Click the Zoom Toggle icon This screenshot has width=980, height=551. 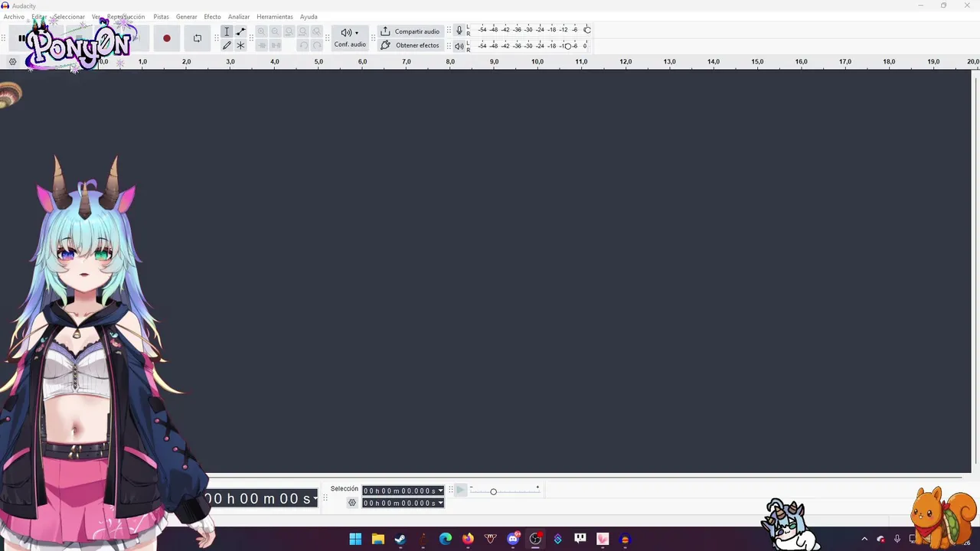tap(317, 31)
